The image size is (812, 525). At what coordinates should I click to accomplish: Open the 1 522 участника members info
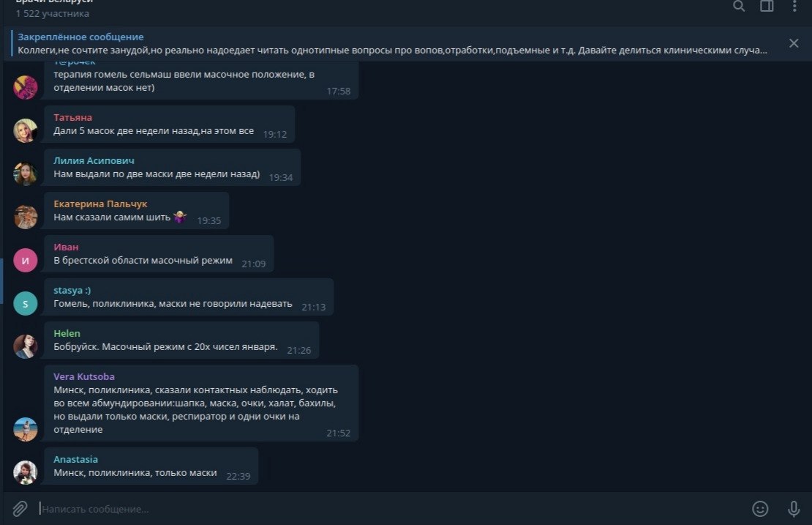[52, 14]
